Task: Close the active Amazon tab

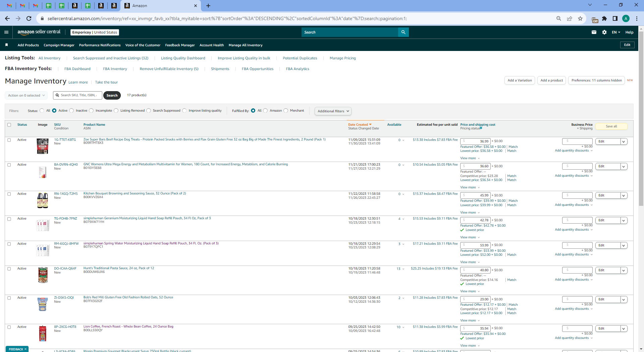Action: coord(196,6)
